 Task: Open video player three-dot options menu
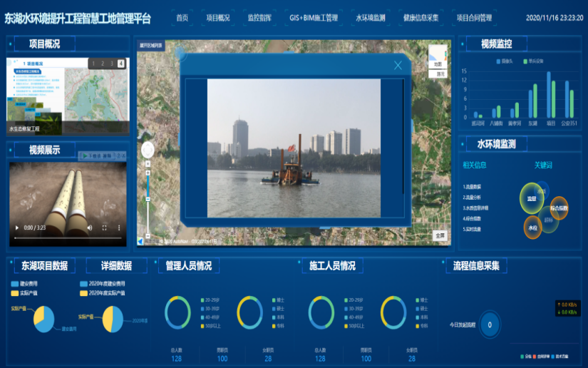pos(119,228)
